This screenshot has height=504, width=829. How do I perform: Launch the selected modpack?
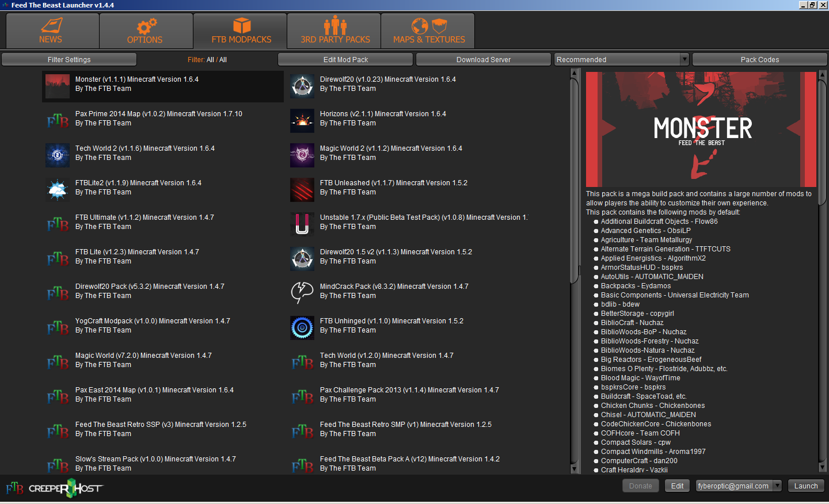click(x=806, y=486)
